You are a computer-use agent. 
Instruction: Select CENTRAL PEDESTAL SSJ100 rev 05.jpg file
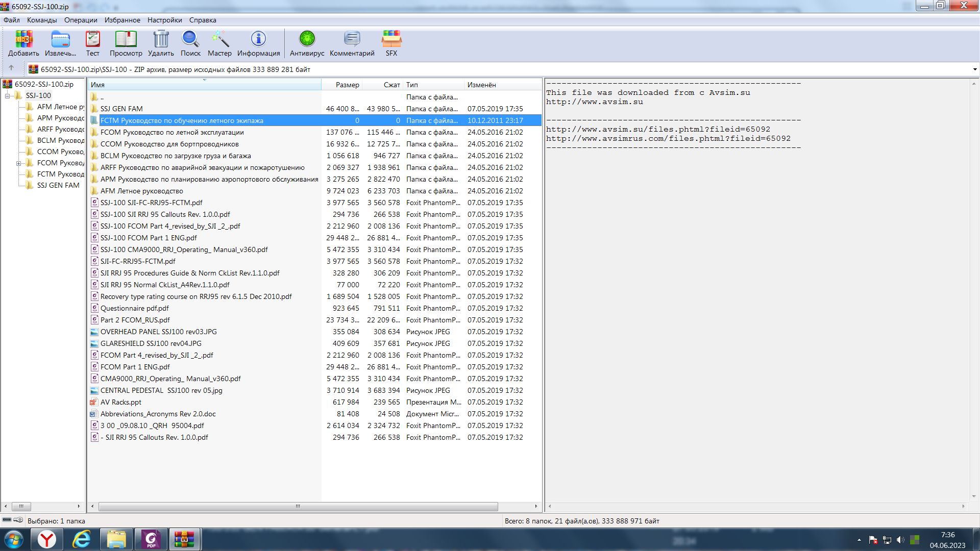(x=315, y=390)
